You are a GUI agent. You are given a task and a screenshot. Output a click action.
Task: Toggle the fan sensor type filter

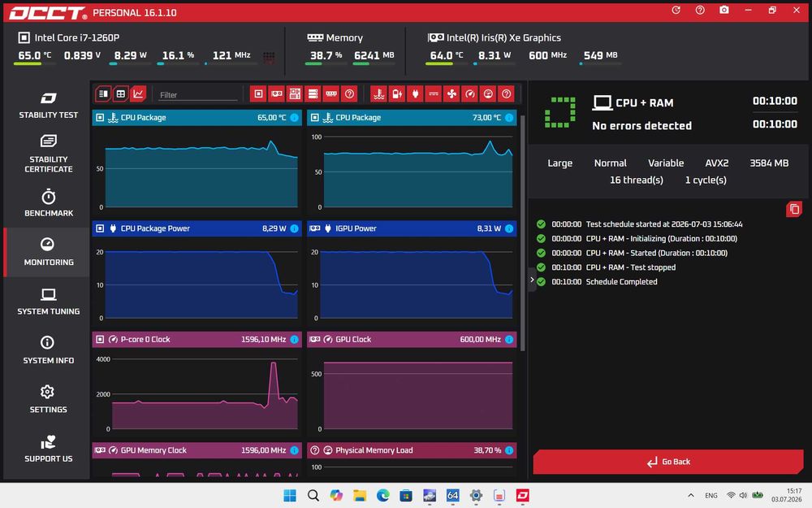(x=451, y=93)
